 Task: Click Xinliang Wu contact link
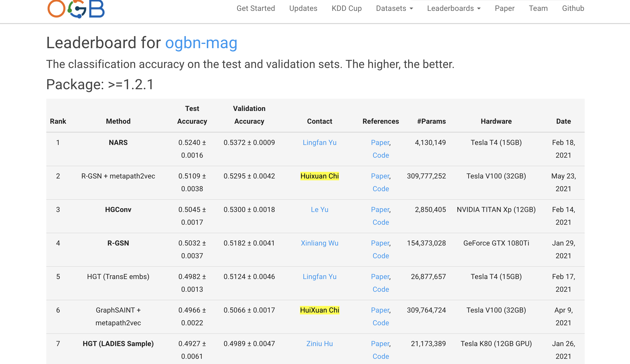tap(319, 243)
